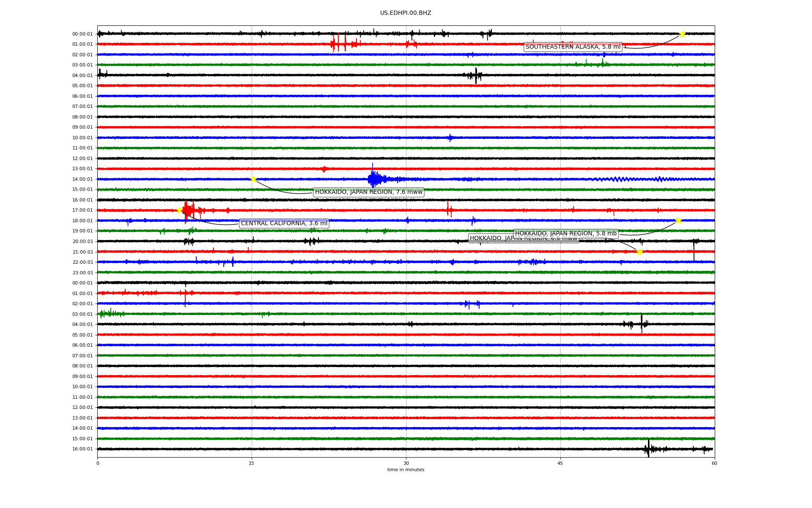The image size is (812, 508).
Task: Click the 45 tick on the bottom axis
Action: click(560, 463)
